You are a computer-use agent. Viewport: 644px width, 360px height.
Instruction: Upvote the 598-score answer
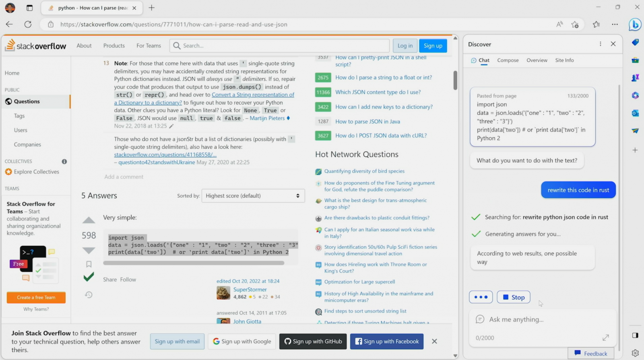(x=89, y=220)
